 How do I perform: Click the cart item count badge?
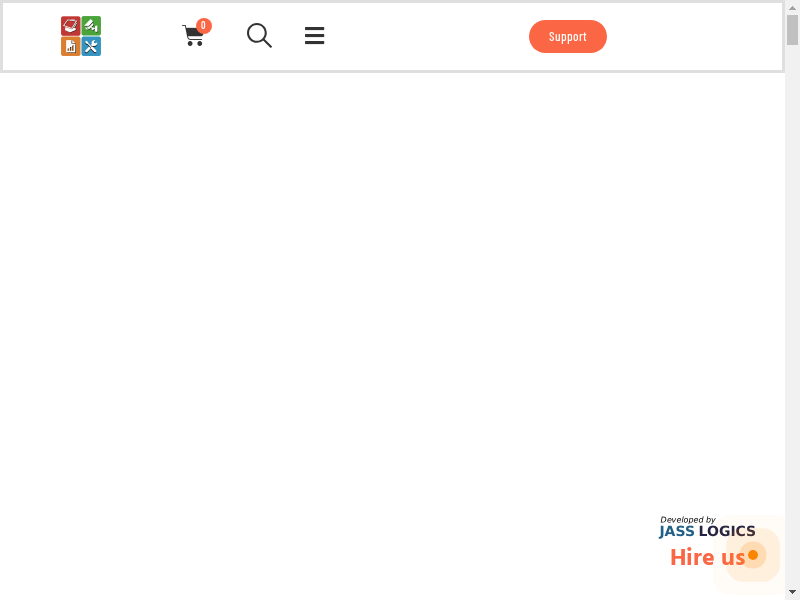coord(204,26)
